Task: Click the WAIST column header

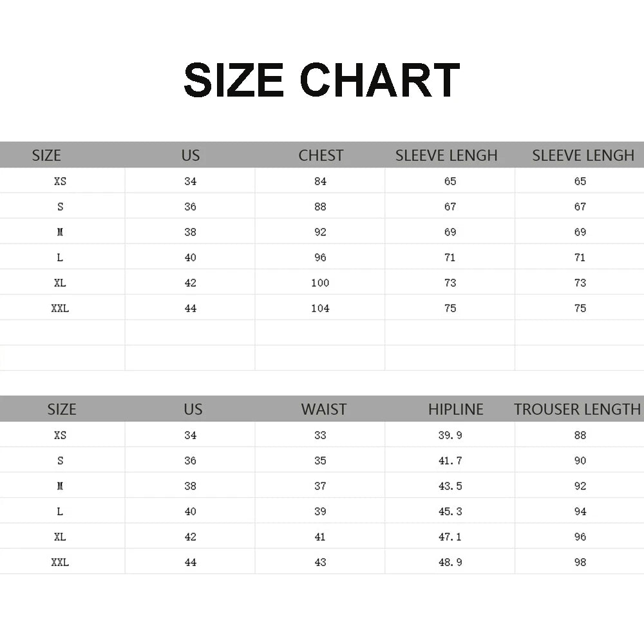Action: (x=323, y=409)
